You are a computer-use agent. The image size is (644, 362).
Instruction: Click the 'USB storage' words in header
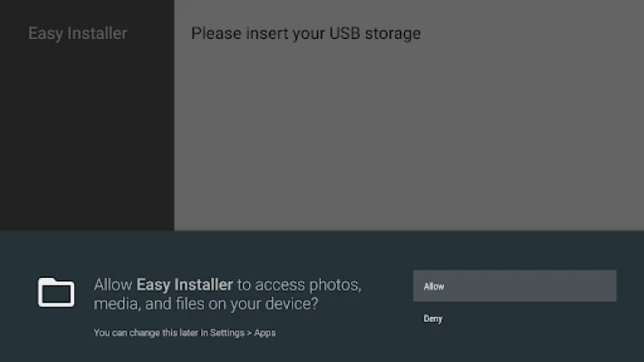[375, 33]
